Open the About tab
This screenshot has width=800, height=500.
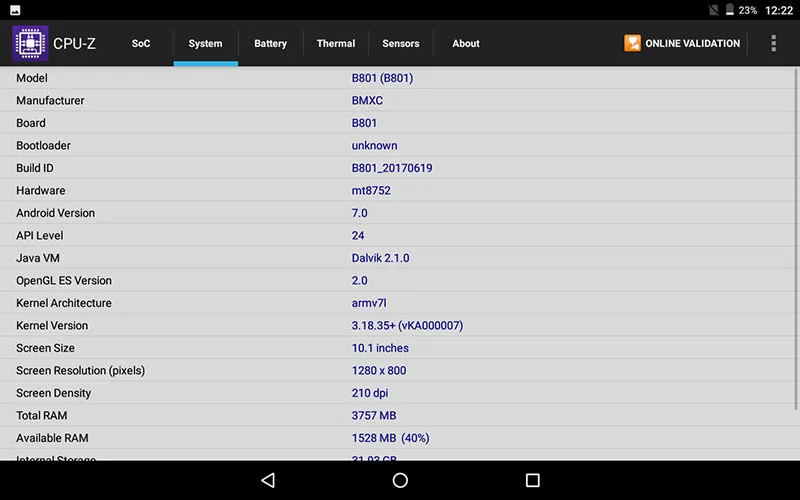click(x=465, y=43)
